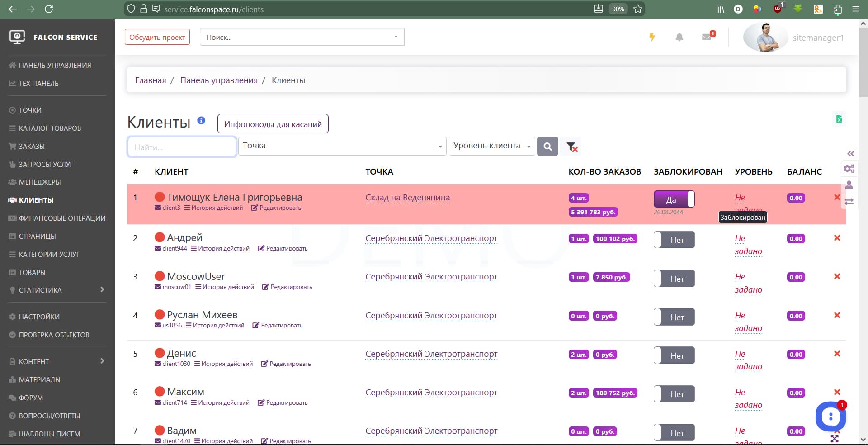Open the chat bot widget

pos(830,417)
